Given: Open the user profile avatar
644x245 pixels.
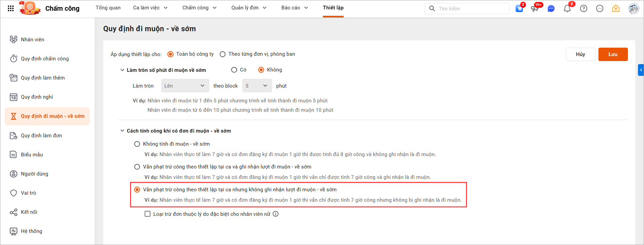Looking at the screenshot, I should pos(634,8).
